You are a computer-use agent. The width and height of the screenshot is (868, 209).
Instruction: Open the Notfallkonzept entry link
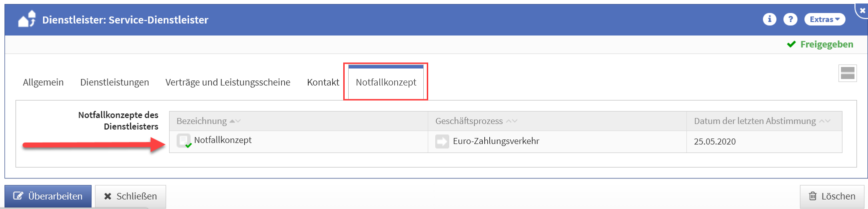223,140
